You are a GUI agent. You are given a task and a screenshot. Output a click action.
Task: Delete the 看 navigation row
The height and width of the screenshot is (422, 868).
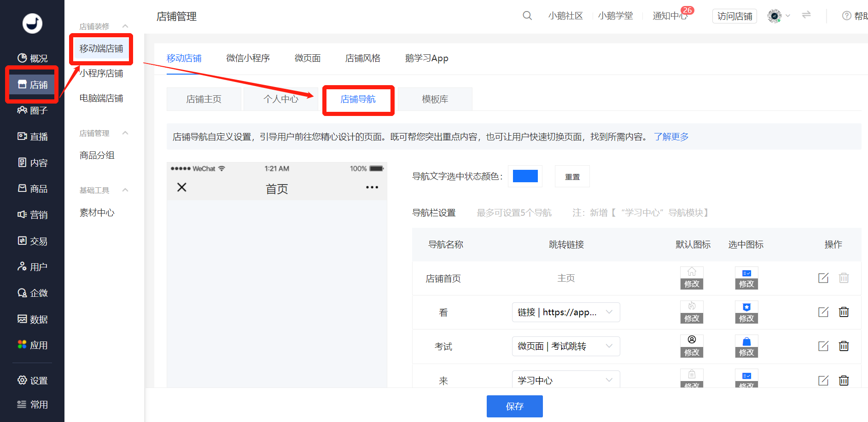click(x=844, y=312)
